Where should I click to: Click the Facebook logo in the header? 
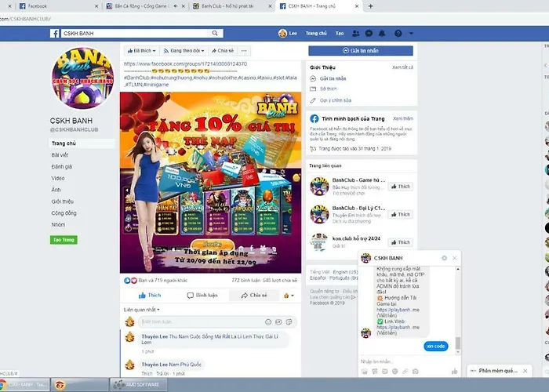[x=55, y=33]
